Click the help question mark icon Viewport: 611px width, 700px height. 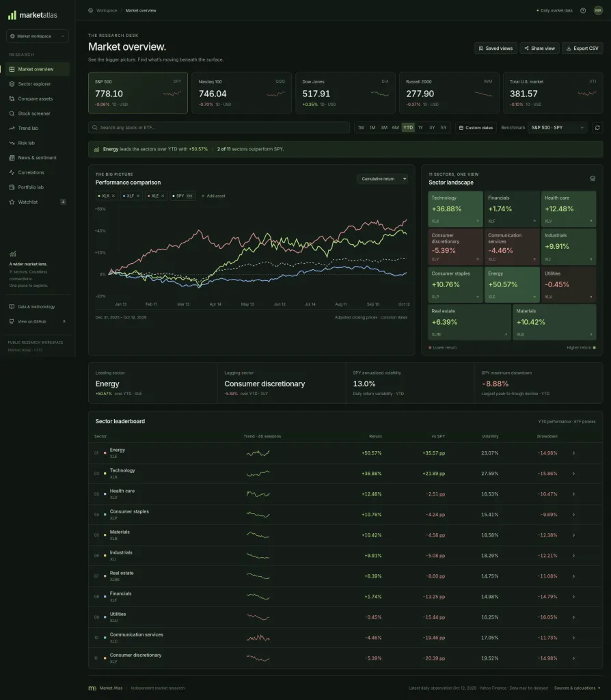point(583,11)
